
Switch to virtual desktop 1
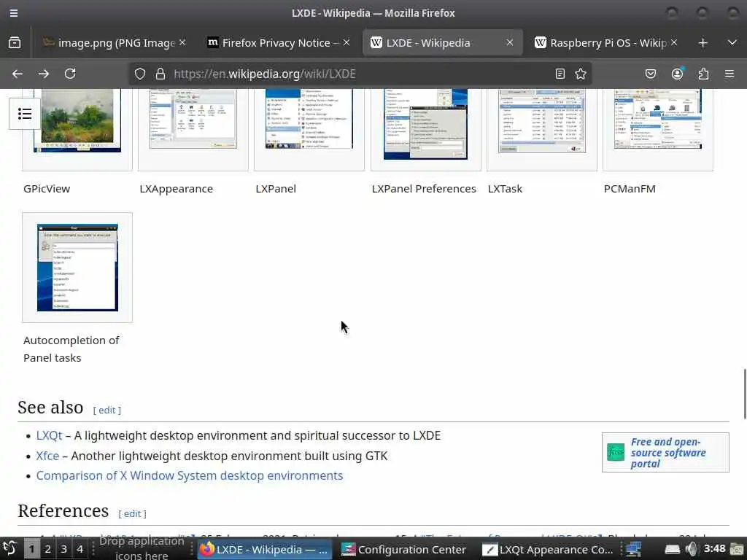click(x=31, y=549)
